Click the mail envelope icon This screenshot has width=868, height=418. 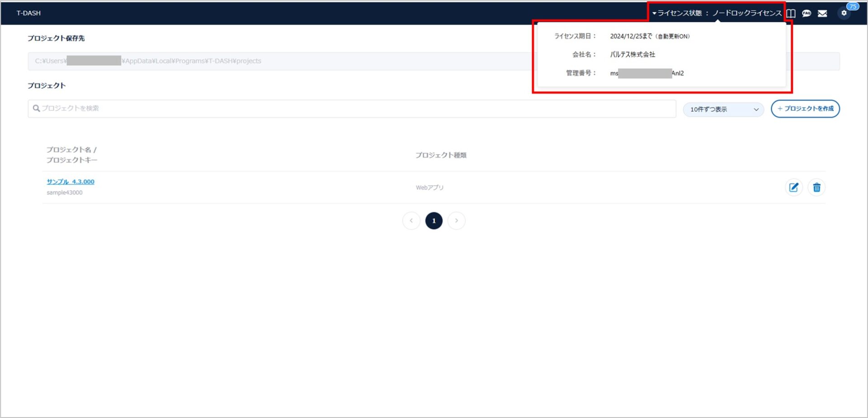coord(822,14)
